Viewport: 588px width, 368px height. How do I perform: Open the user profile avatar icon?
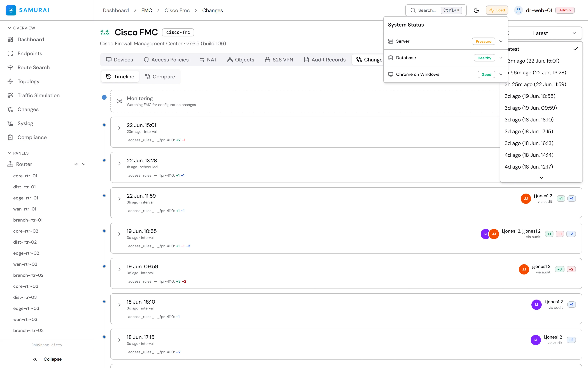click(x=519, y=10)
